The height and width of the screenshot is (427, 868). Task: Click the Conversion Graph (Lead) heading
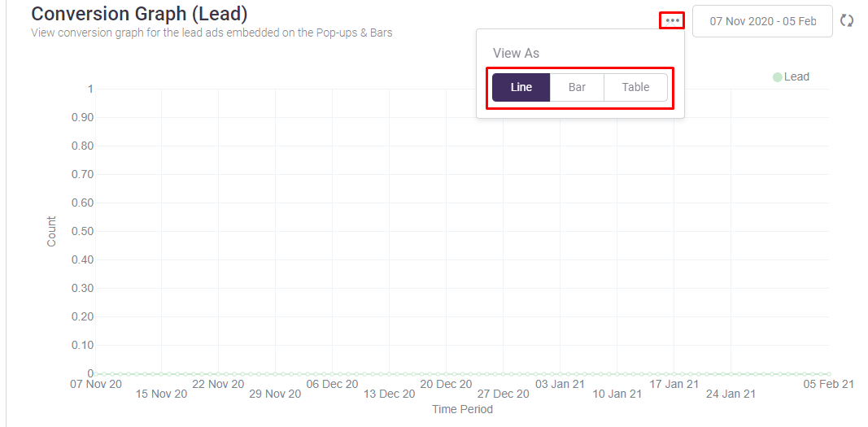pyautogui.click(x=139, y=14)
